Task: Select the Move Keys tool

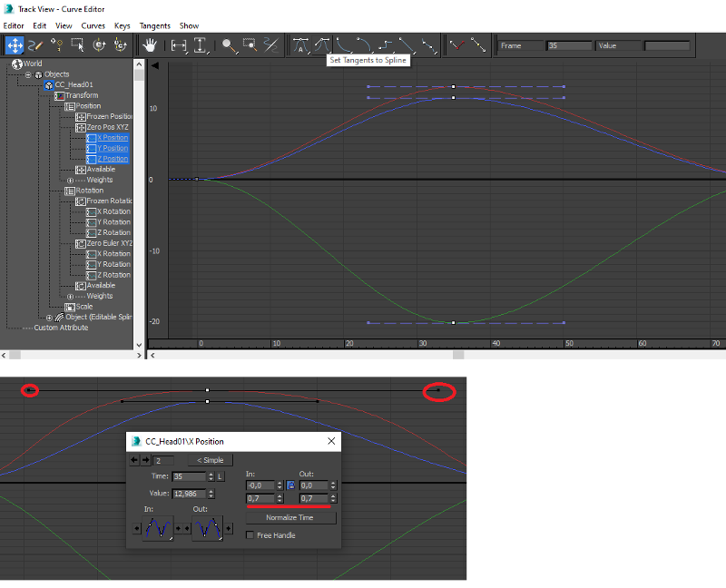Action: pyautogui.click(x=15, y=45)
